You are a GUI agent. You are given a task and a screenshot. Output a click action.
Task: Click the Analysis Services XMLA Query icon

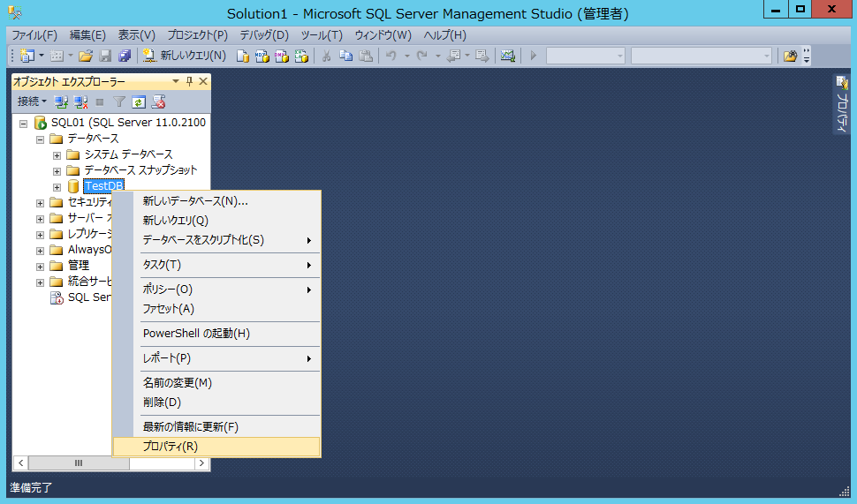[301, 56]
